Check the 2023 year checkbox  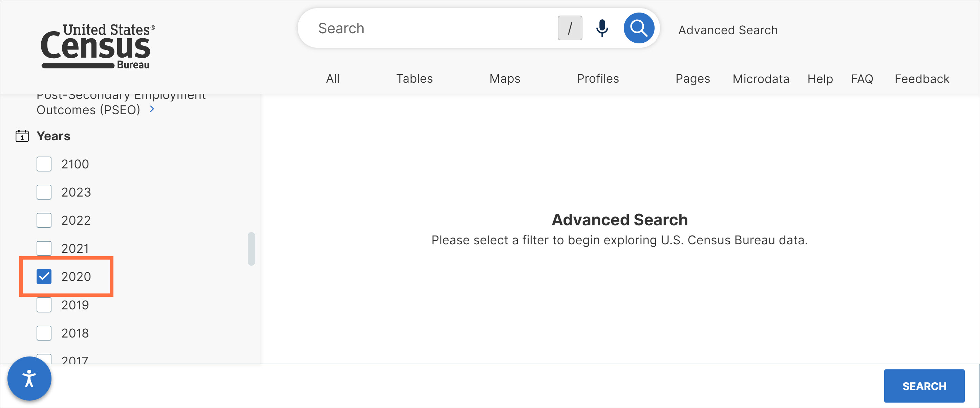coord(44,192)
